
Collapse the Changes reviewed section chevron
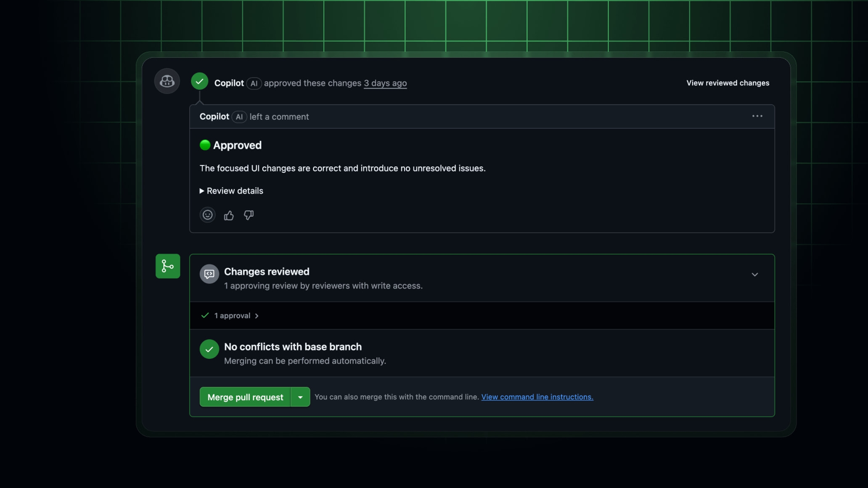tap(754, 274)
